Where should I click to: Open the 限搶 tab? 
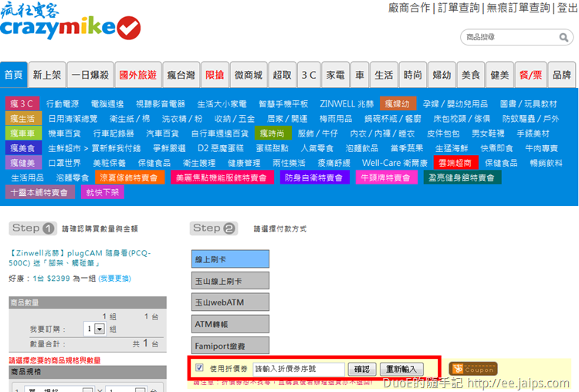(x=215, y=75)
